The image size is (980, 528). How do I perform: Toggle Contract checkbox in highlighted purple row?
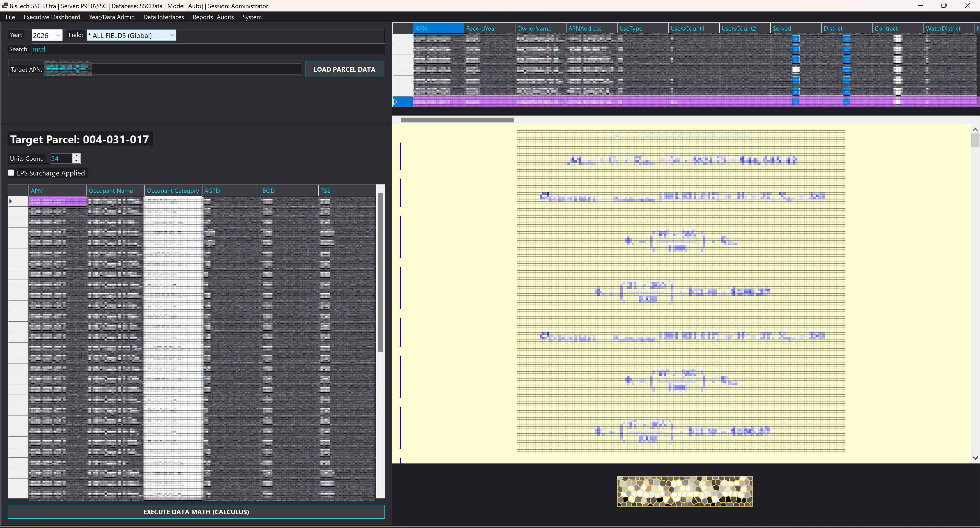(898, 102)
